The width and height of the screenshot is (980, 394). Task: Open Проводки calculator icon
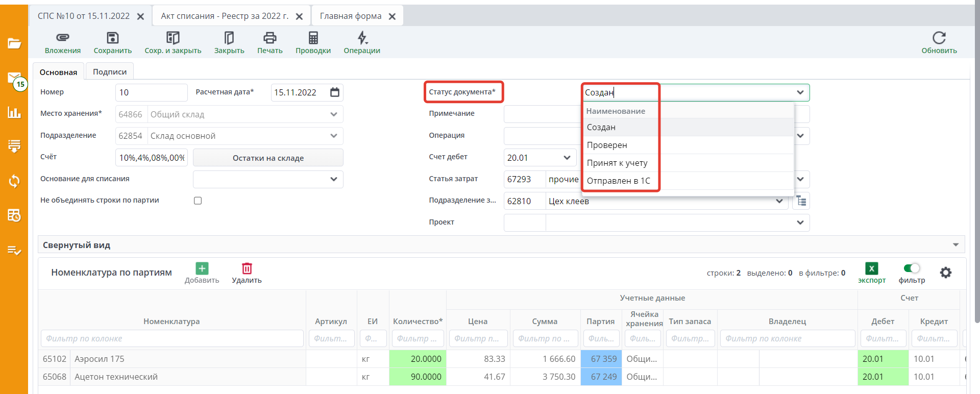313,38
